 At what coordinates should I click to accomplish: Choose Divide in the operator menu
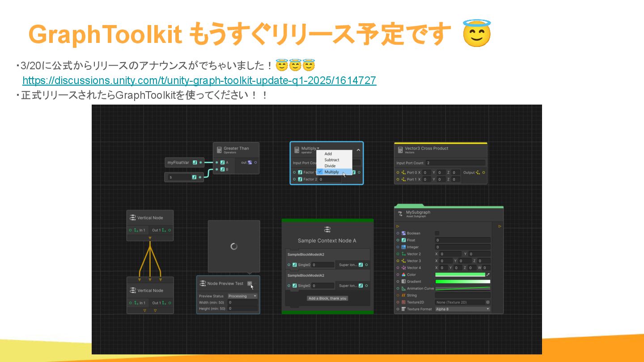(334, 166)
